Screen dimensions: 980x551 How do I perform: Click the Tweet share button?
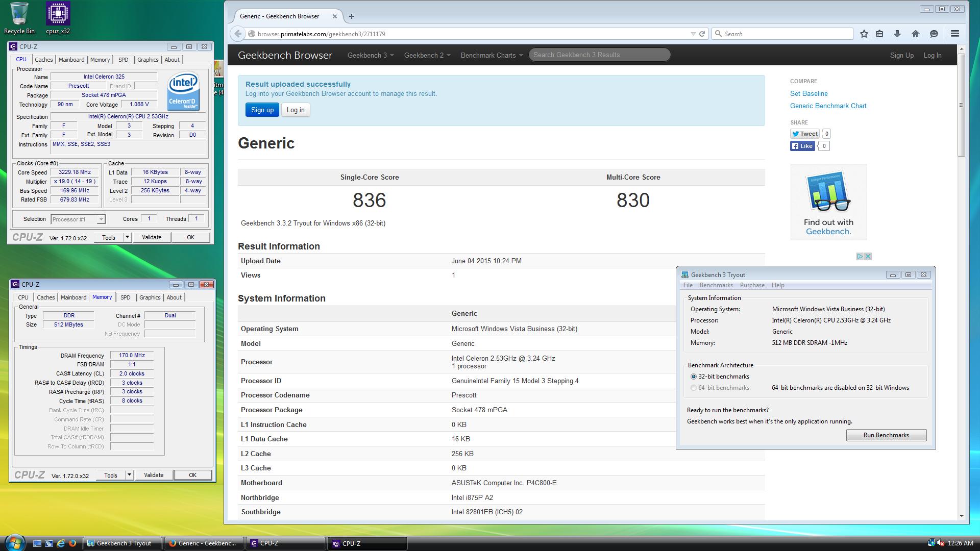click(804, 134)
